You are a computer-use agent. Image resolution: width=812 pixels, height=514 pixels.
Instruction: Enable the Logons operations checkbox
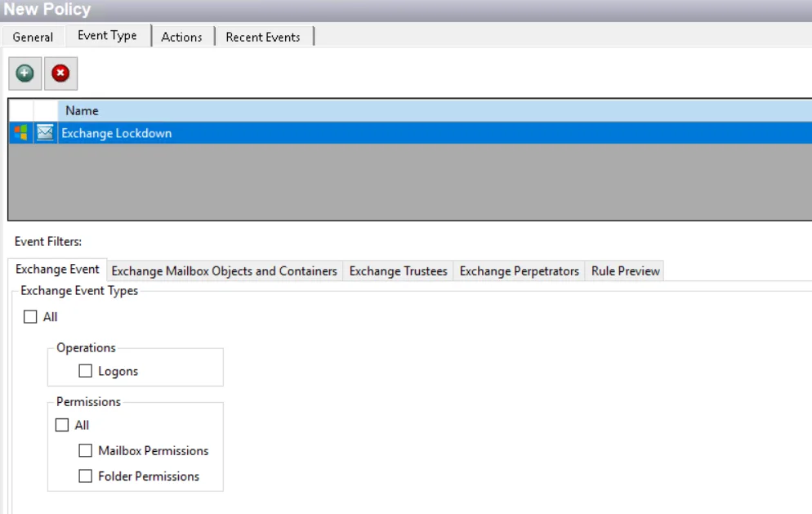point(86,371)
